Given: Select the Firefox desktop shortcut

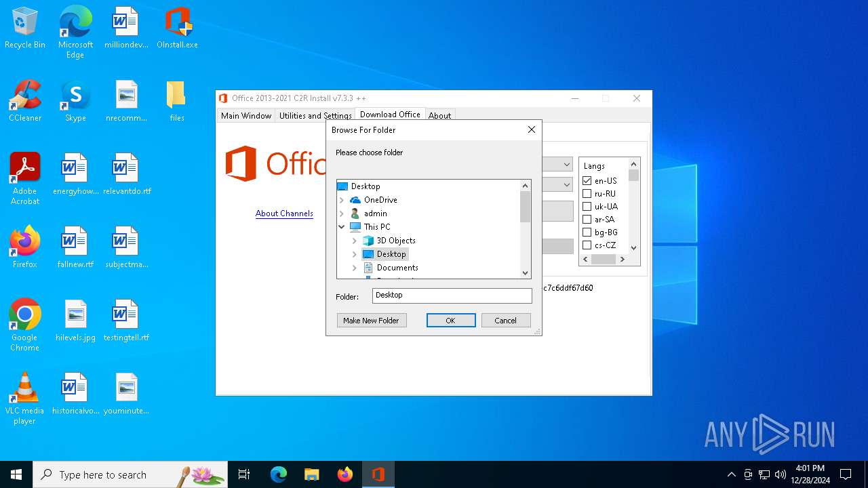Looking at the screenshot, I should click(25, 248).
